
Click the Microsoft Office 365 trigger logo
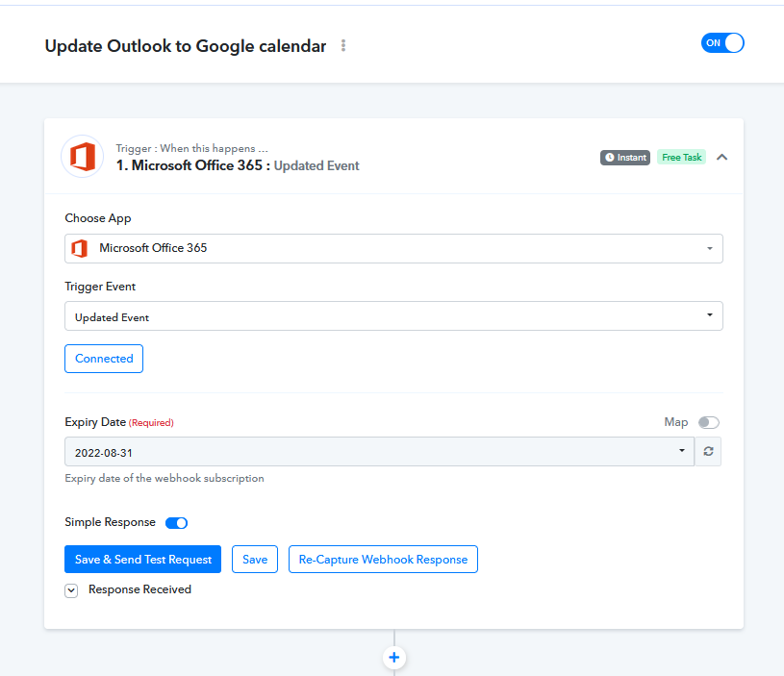[x=83, y=157]
